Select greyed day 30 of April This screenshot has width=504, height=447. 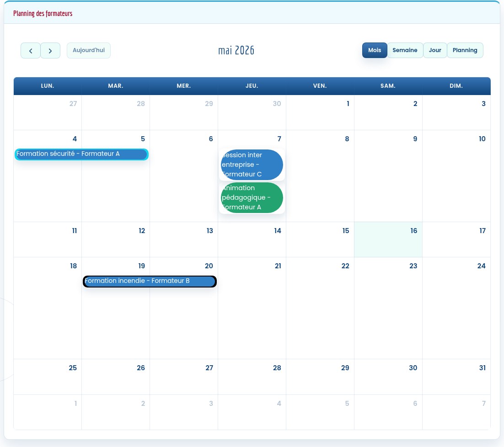pos(277,103)
